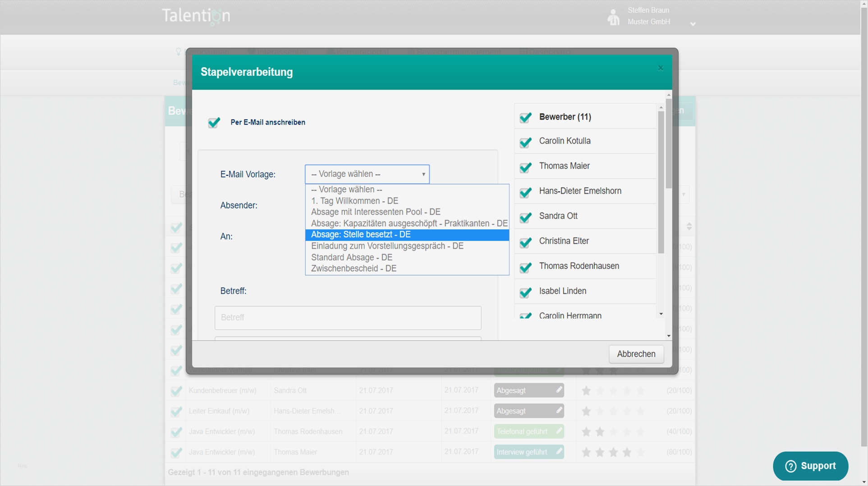868x486 pixels.
Task: Set fourth rating star for Thomas Maier
Action: [627, 452]
